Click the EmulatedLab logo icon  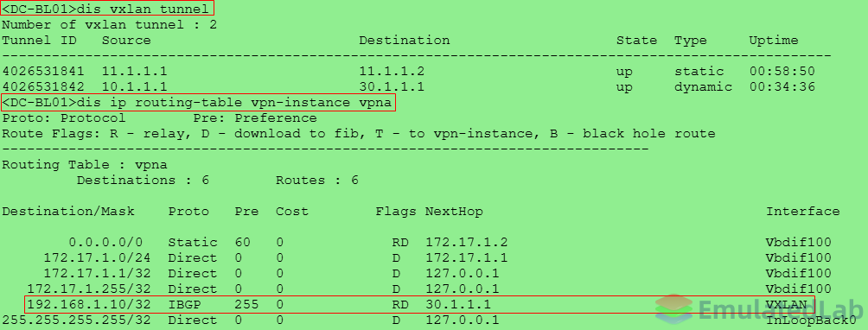pos(673,309)
